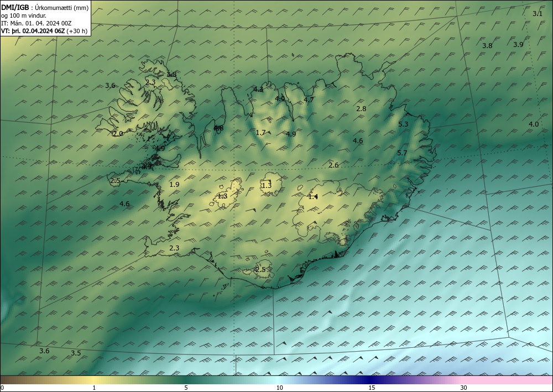Click the legend tick label 10

click(279, 388)
